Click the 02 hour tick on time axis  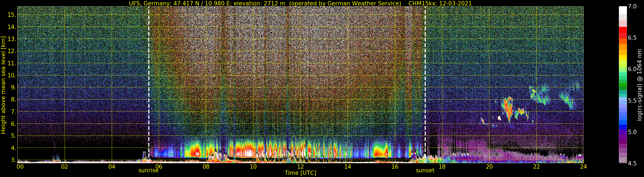(65, 166)
